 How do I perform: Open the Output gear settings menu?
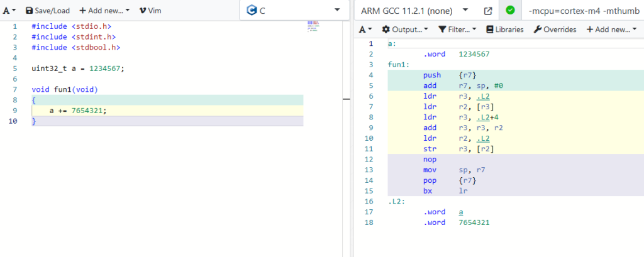point(405,30)
